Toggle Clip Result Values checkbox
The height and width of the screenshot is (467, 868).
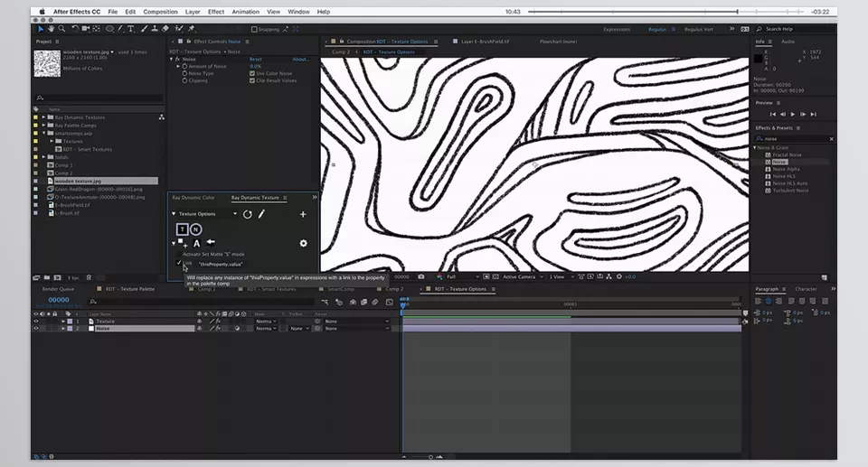[252, 80]
